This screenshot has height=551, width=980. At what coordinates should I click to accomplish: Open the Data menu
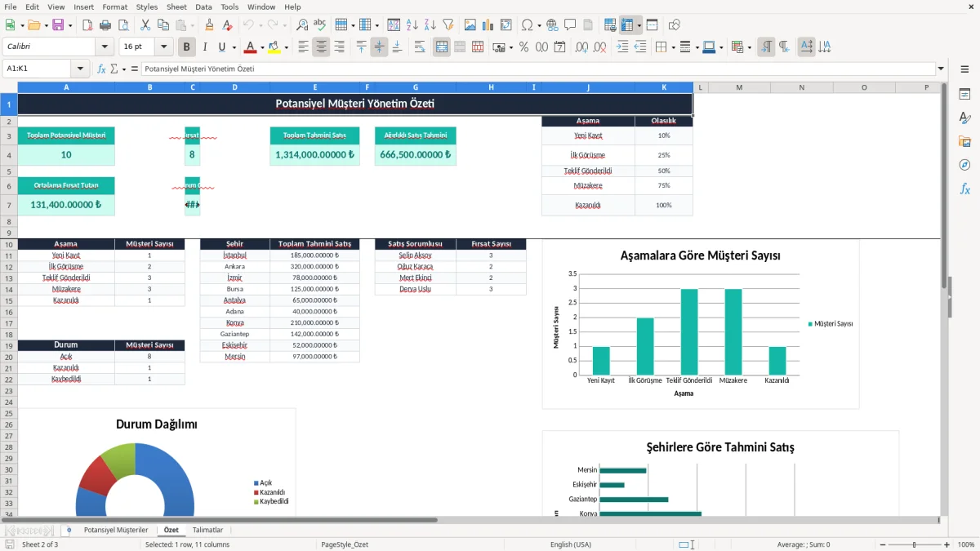[x=203, y=7]
